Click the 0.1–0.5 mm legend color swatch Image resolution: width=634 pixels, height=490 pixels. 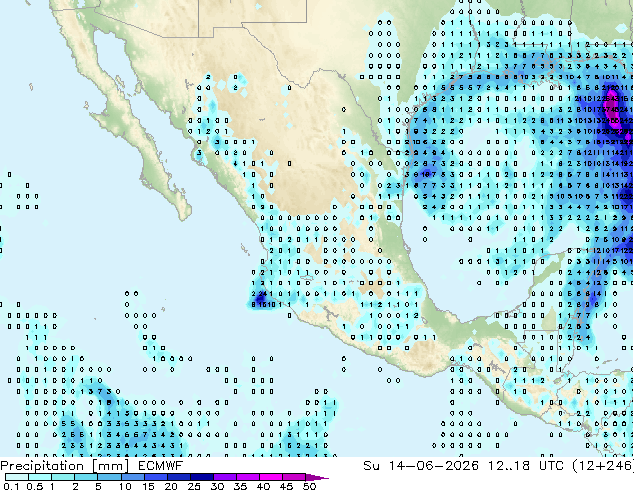tap(17, 477)
